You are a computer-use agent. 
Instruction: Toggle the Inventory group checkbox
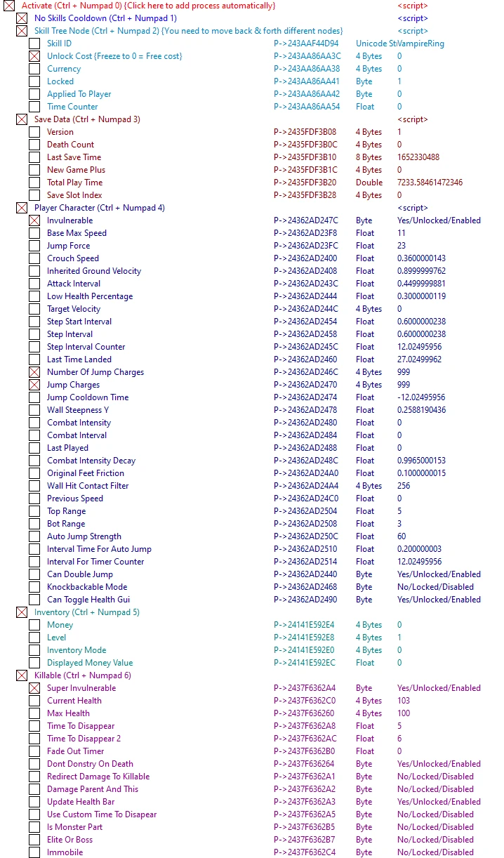(x=22, y=612)
